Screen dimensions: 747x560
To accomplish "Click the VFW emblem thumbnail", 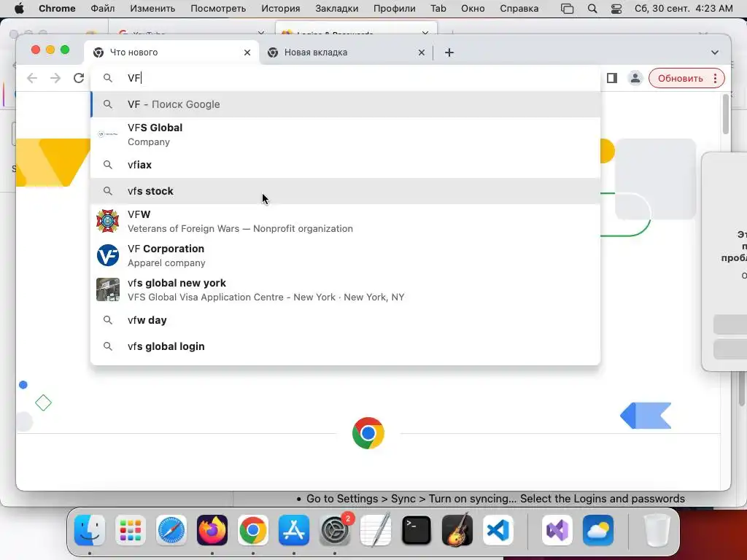I will (x=108, y=221).
